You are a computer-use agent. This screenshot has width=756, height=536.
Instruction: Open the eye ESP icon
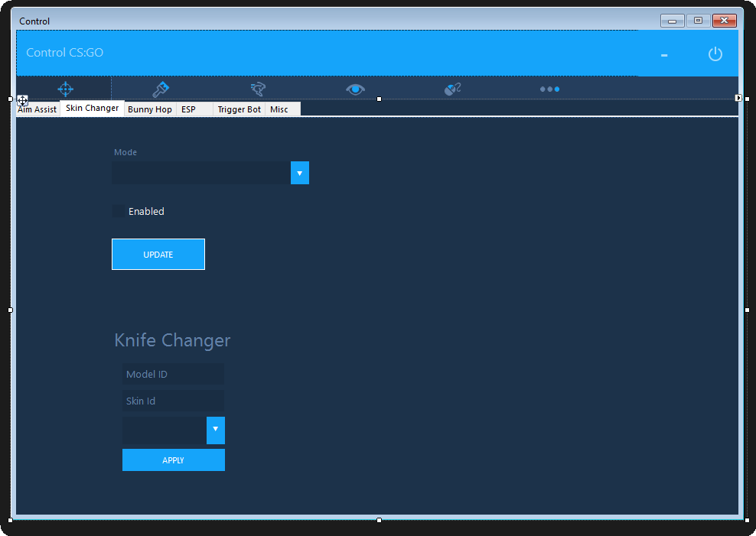(x=355, y=89)
